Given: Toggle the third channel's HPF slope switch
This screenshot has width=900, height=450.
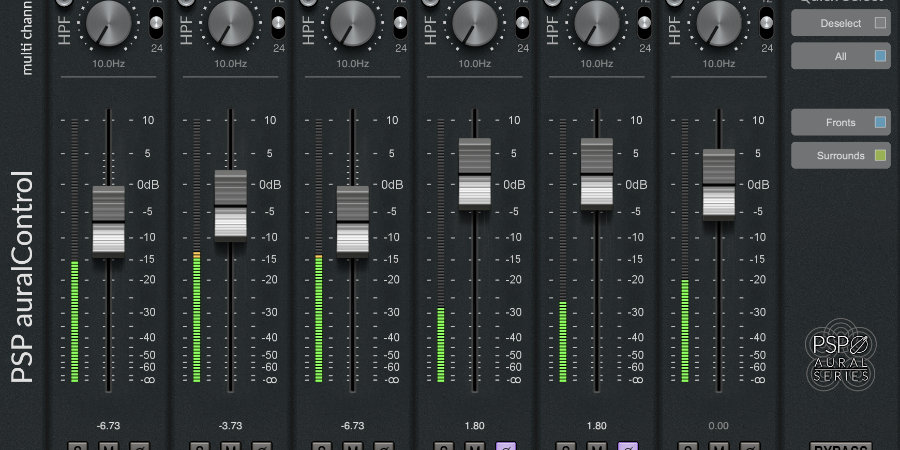Looking at the screenshot, I should pyautogui.click(x=401, y=23).
